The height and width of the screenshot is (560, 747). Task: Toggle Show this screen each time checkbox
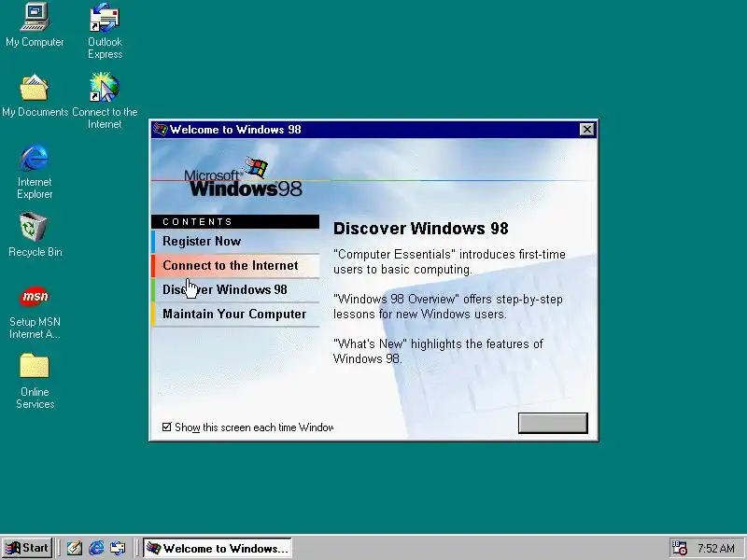(166, 427)
